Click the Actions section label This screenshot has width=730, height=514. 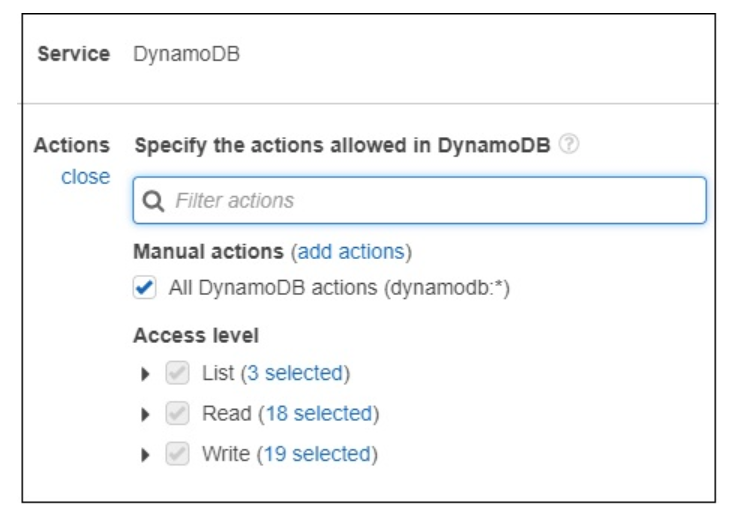pos(72,145)
